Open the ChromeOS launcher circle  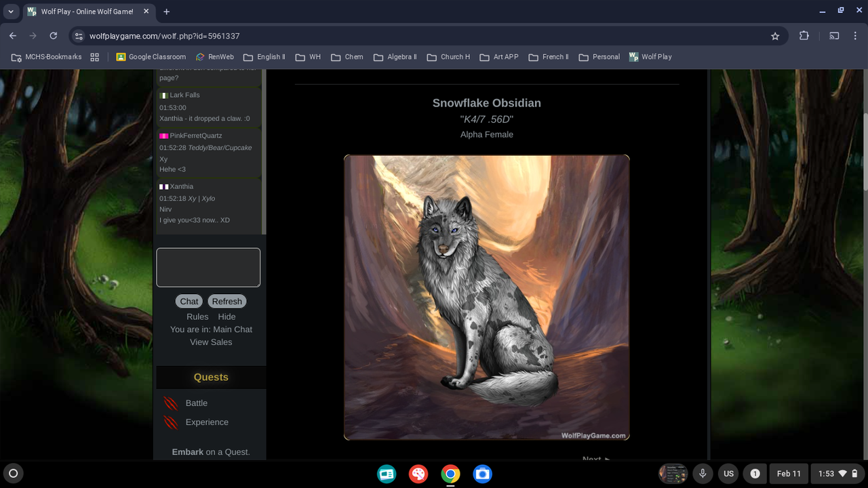(x=13, y=474)
